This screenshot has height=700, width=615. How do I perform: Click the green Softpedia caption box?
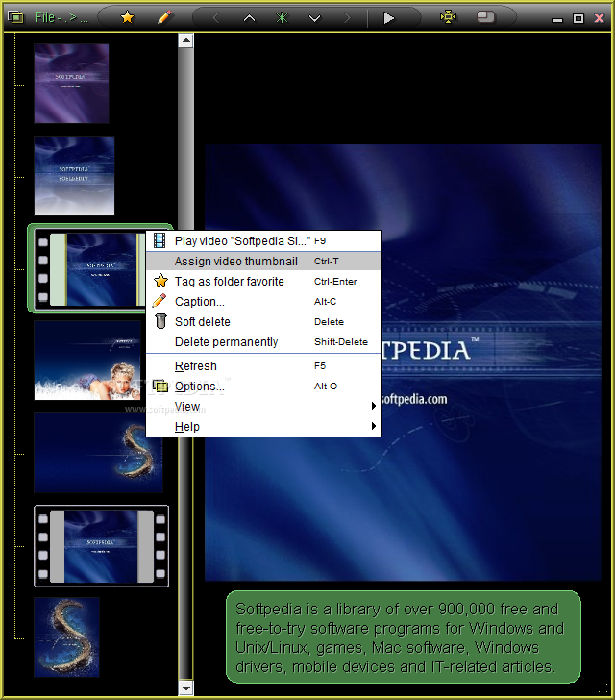click(x=404, y=637)
